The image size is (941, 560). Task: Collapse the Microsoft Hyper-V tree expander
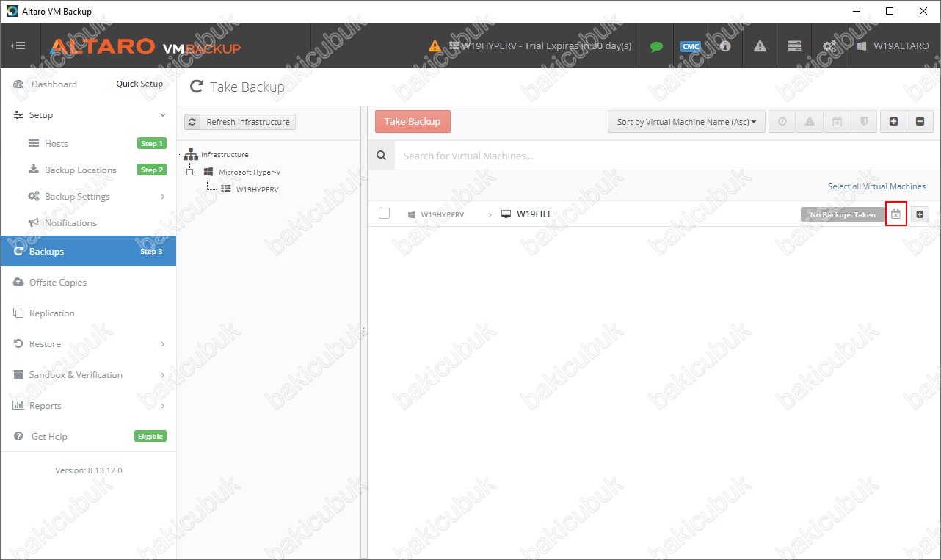pos(189,172)
